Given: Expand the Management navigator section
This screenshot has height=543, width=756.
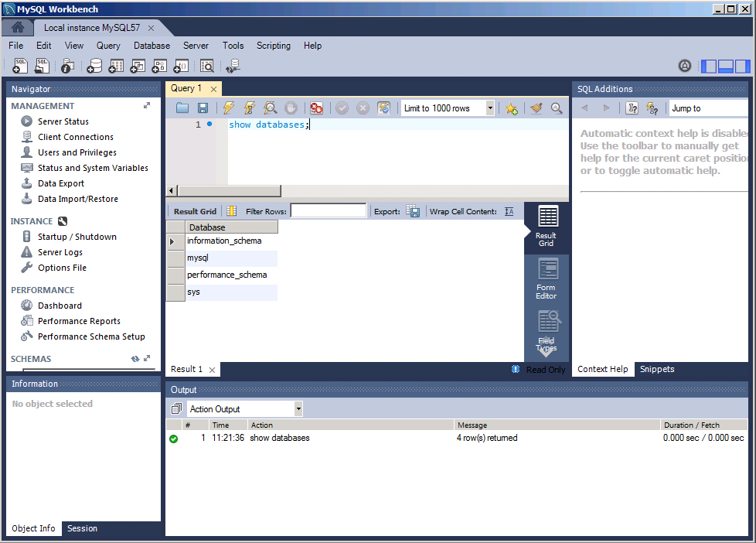Looking at the screenshot, I should pos(147,105).
